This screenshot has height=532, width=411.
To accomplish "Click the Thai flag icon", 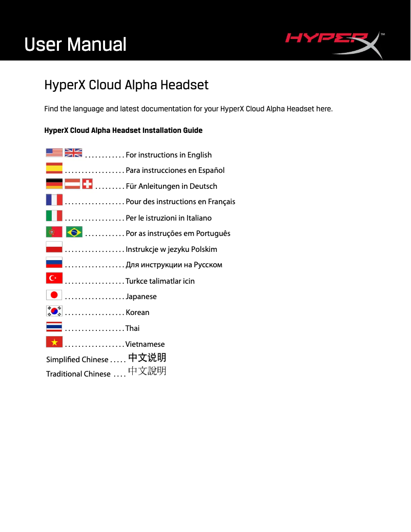I will tap(54, 326).
